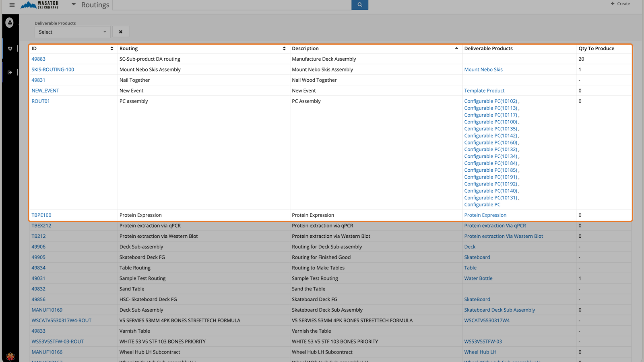Open the TBPE100 Protein Expression routing
The image size is (644, 362).
(x=41, y=215)
